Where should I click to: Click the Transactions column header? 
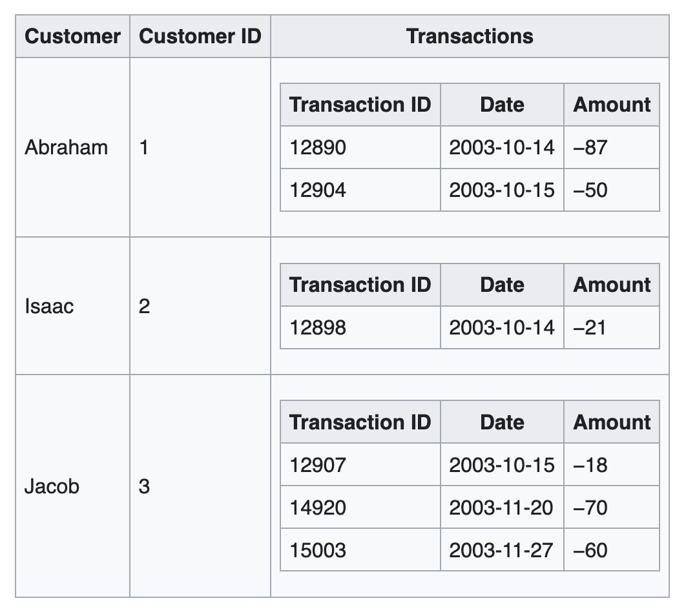[x=470, y=36]
